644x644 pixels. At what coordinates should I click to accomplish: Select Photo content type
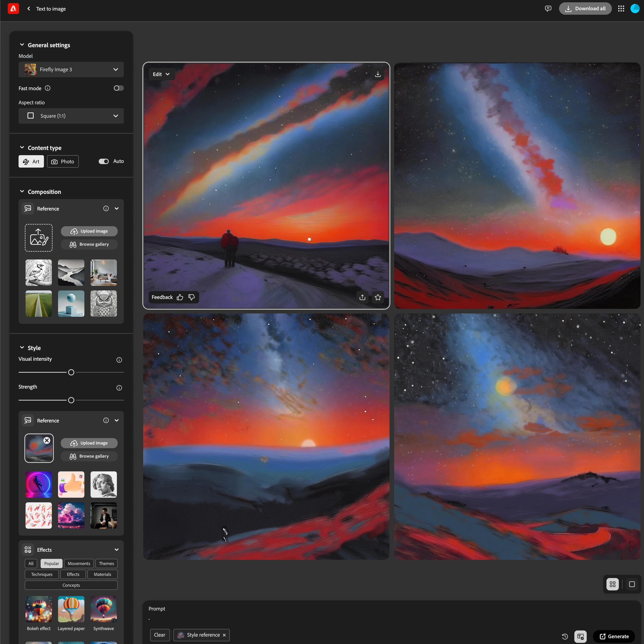click(x=63, y=162)
